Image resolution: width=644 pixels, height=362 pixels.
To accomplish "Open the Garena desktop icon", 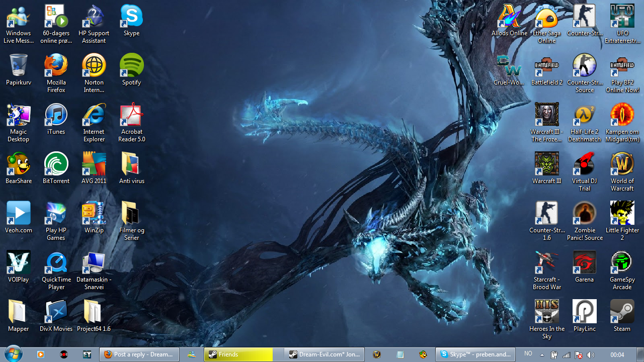I will (x=584, y=263).
